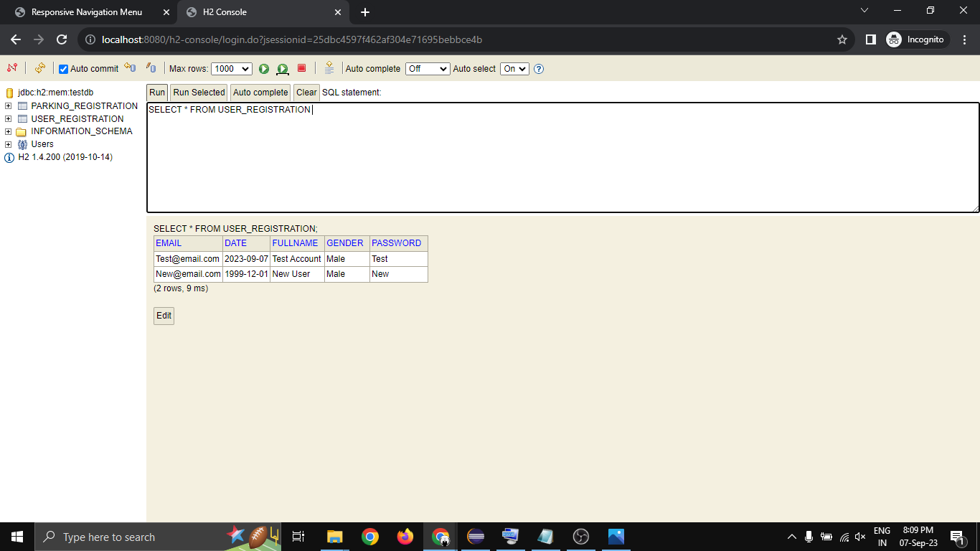980x551 pixels.
Task: Click the PARKING_REGISTRATION table icon
Action: [x=22, y=106]
